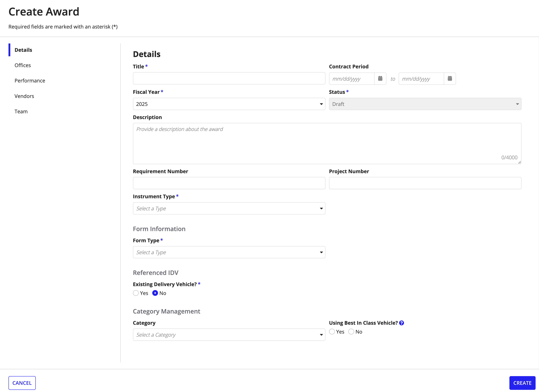Select No for Existing Delivery Vehicle
This screenshot has height=392, width=539.
pos(155,293)
